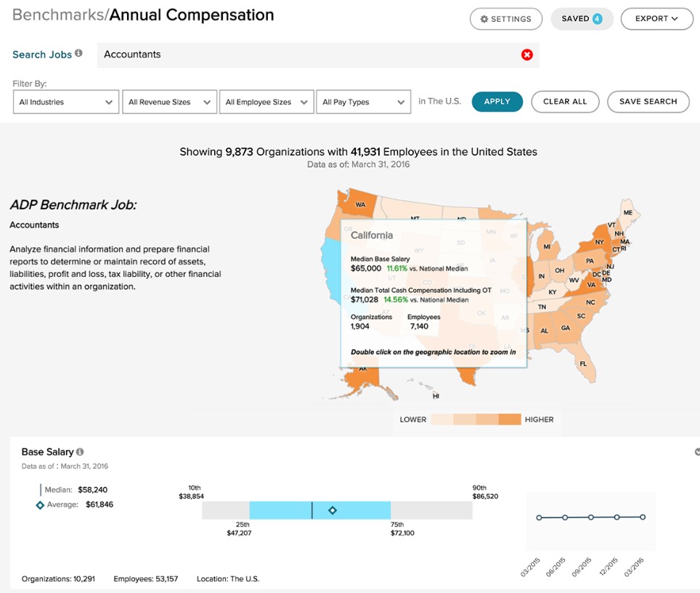700x593 pixels.
Task: Click the saved count badge showing 4
Action: click(x=597, y=19)
